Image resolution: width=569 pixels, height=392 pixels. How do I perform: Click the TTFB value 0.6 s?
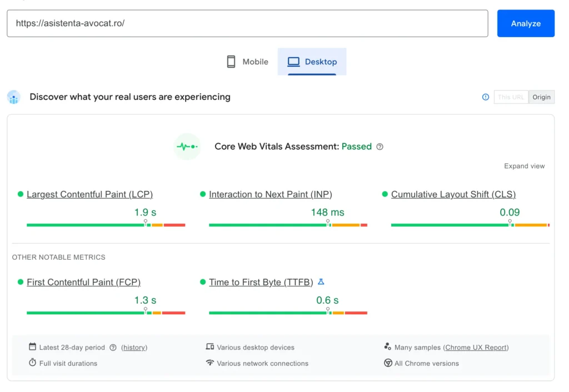coord(327,300)
